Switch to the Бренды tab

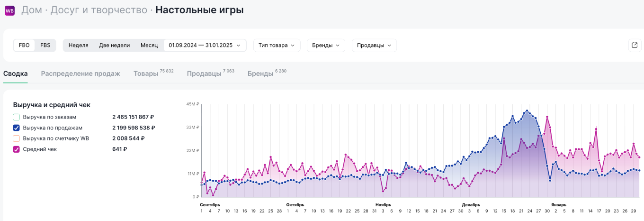[260, 74]
